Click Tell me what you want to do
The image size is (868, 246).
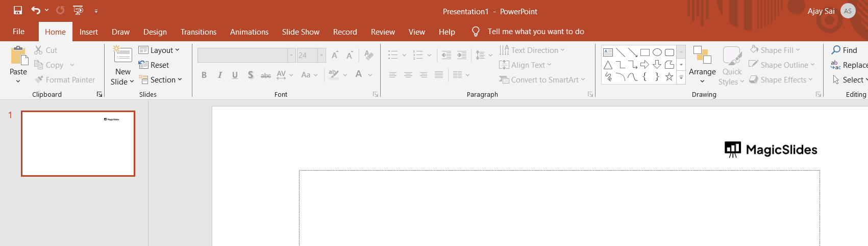536,32
